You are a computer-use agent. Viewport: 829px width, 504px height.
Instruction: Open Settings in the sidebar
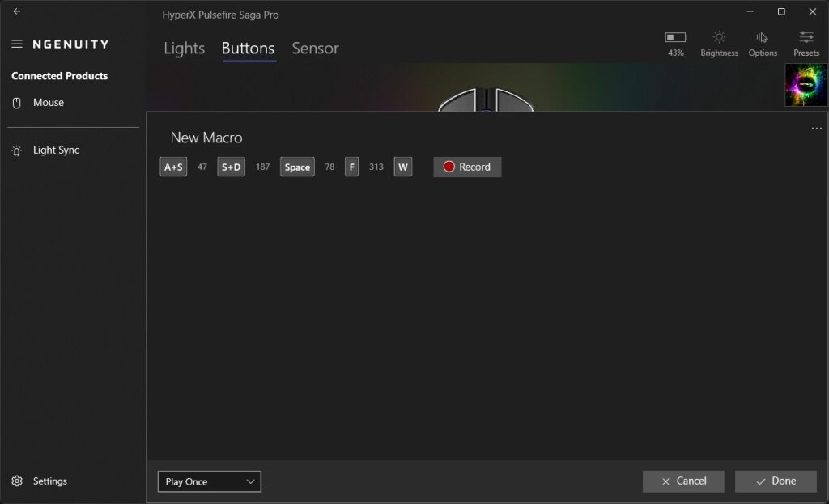[40, 481]
